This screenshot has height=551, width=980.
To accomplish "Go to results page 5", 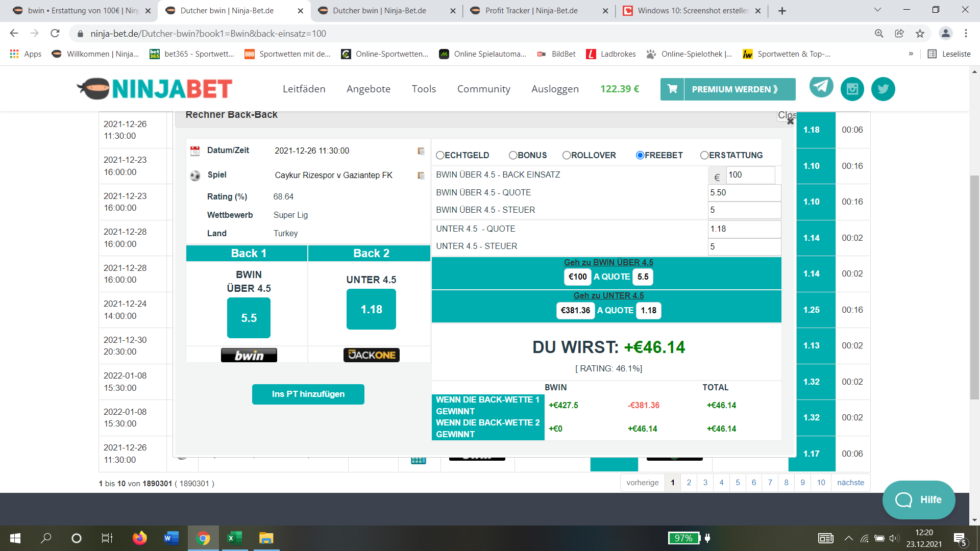I will tap(738, 483).
